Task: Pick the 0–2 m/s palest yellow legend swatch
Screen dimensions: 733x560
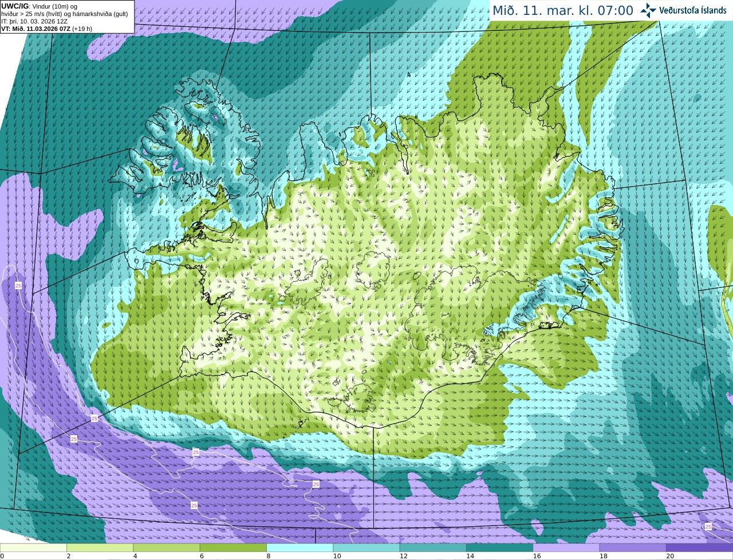Action: pos(33,548)
